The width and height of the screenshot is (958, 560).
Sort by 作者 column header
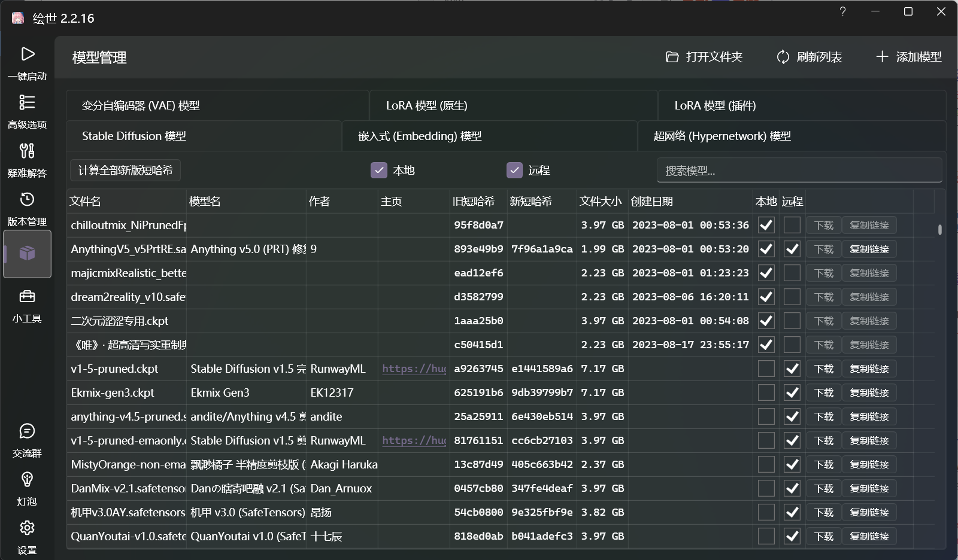pos(342,202)
